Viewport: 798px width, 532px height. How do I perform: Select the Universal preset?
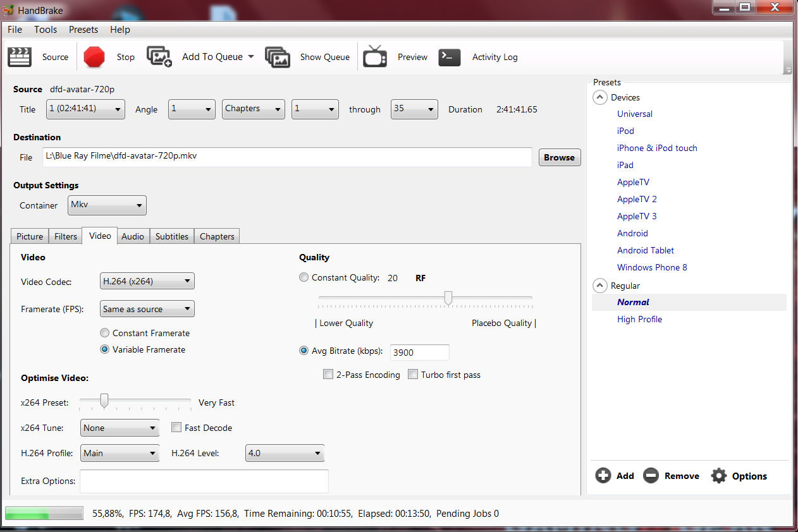(x=635, y=114)
